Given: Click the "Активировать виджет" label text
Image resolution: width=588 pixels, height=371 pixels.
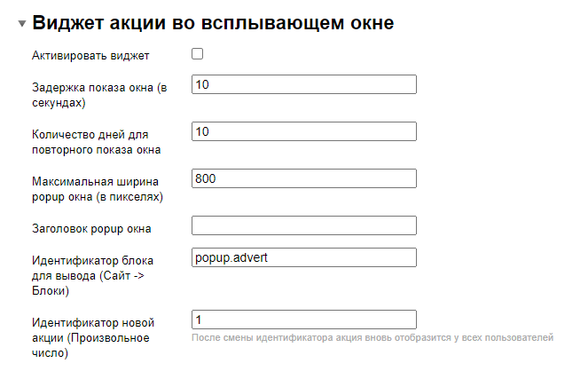Looking at the screenshot, I should [90, 56].
